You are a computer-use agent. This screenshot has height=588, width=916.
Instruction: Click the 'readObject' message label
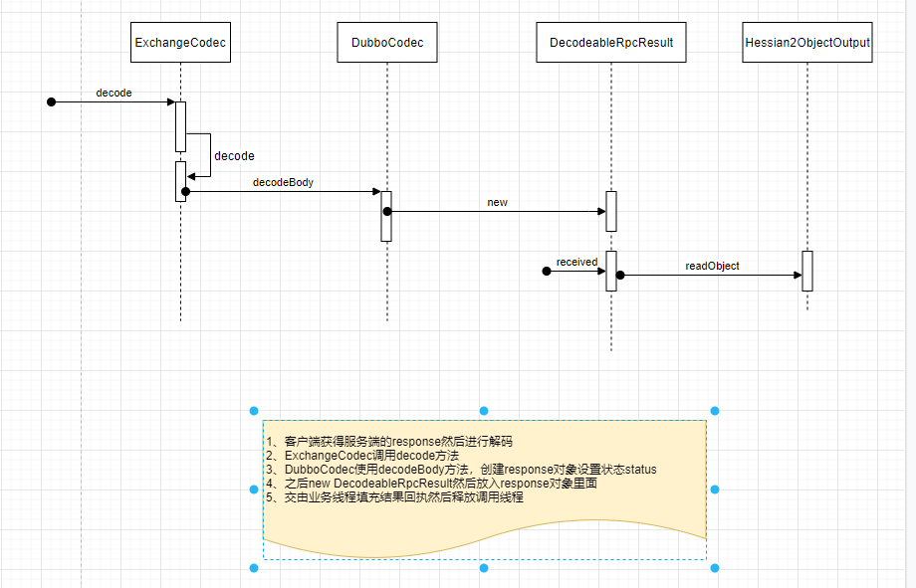[x=712, y=266]
